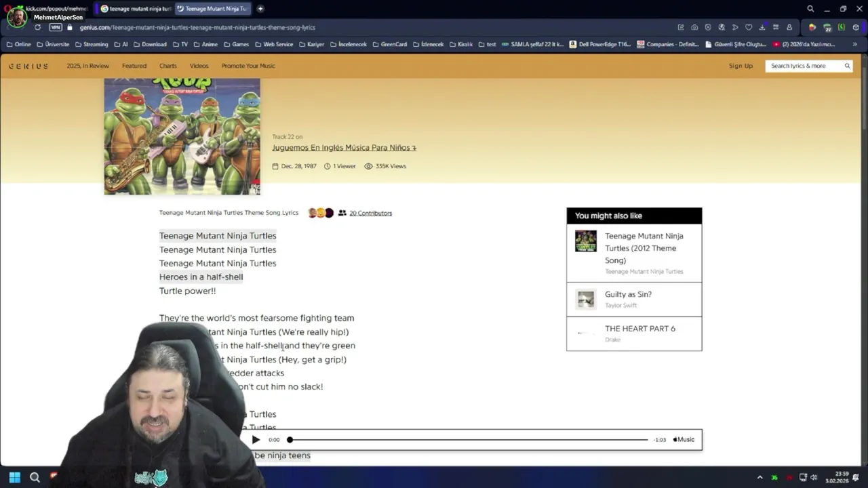Screen dimensions: 868x488
Task: Open the Kariyer bookmarks folder
Action: click(x=311, y=44)
